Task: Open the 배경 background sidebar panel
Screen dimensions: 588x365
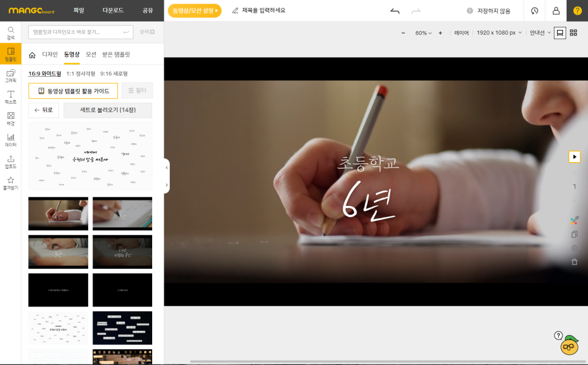Action: 10,118
